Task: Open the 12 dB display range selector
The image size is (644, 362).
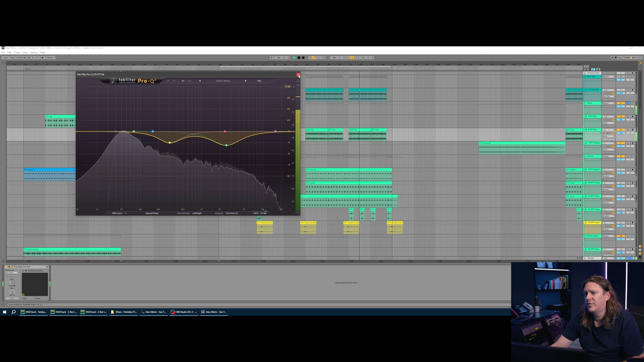Action: tap(287, 87)
